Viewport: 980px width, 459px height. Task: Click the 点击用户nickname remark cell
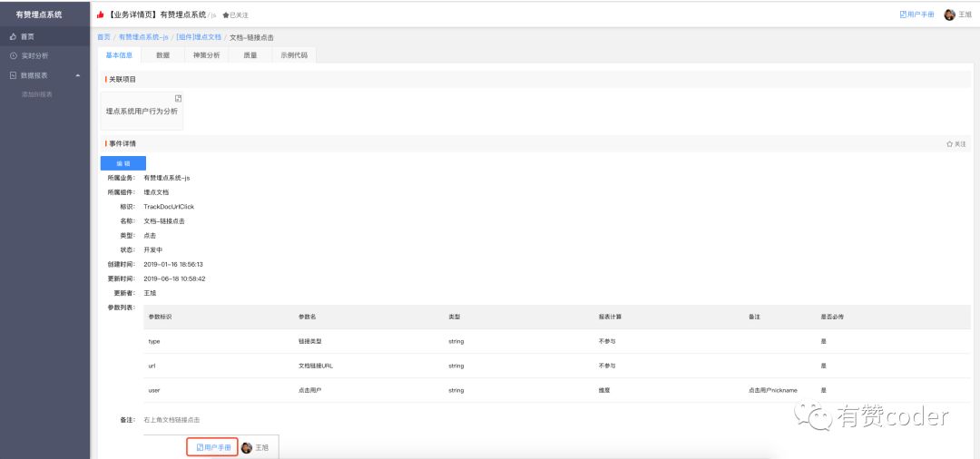coord(772,390)
